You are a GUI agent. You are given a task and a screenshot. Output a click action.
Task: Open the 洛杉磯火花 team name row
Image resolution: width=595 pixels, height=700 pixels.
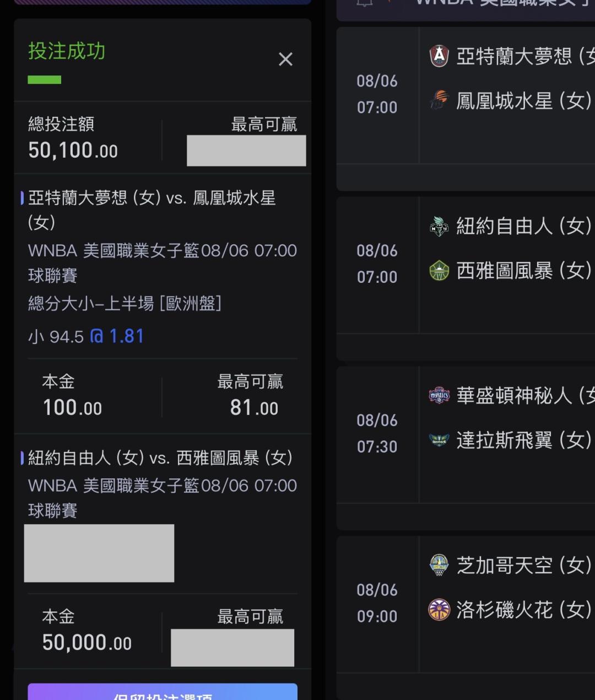tap(510, 610)
